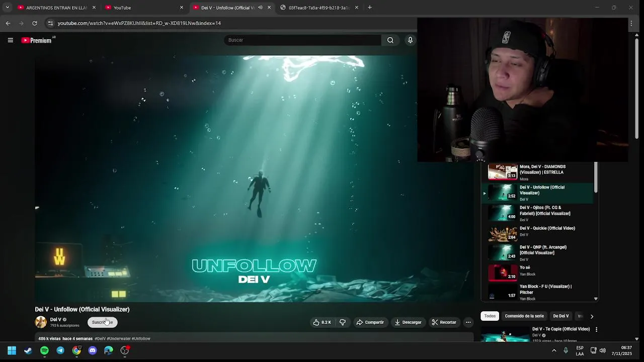Play Mora, Dei V - DIAMONDS playlist item
This screenshot has width=644, height=362.
(537, 172)
